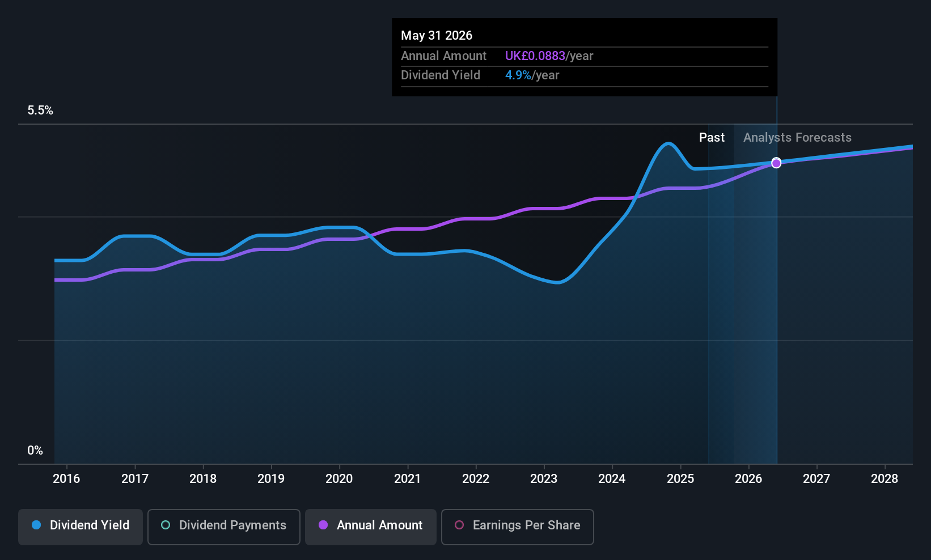Click the Annual Amount tooltip row label
Screen dimensions: 931x560
click(443, 56)
